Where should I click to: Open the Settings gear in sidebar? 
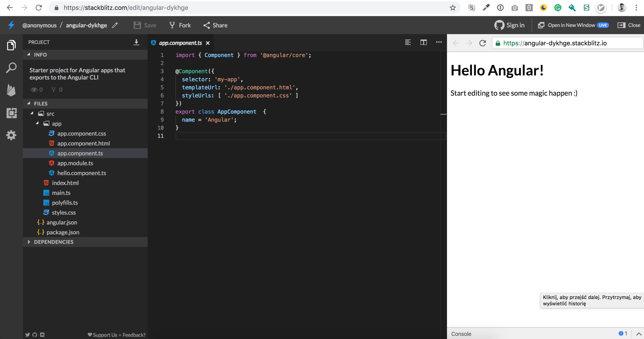(x=11, y=135)
